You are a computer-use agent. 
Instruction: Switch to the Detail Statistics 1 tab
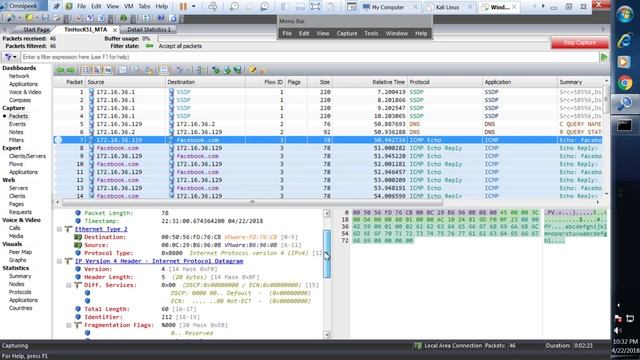(149, 29)
